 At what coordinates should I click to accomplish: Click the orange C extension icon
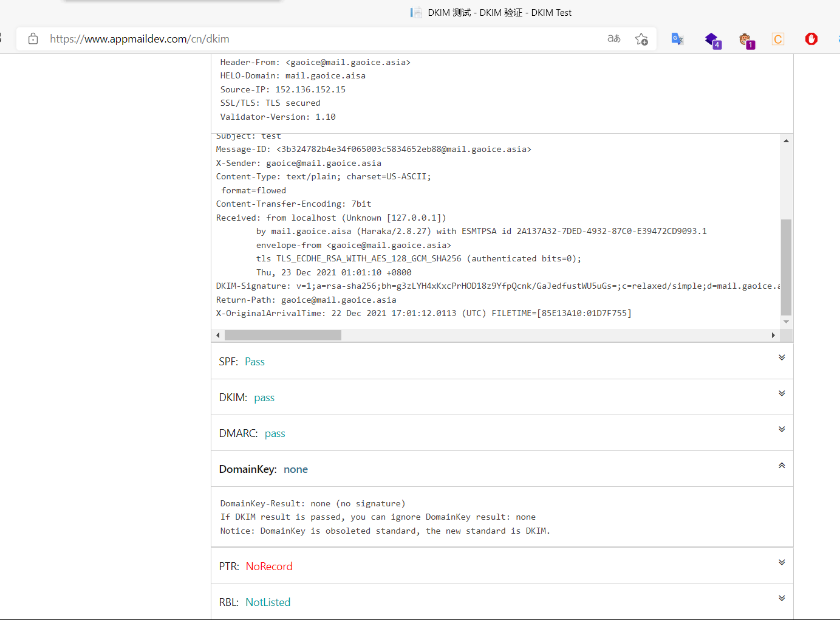click(778, 40)
